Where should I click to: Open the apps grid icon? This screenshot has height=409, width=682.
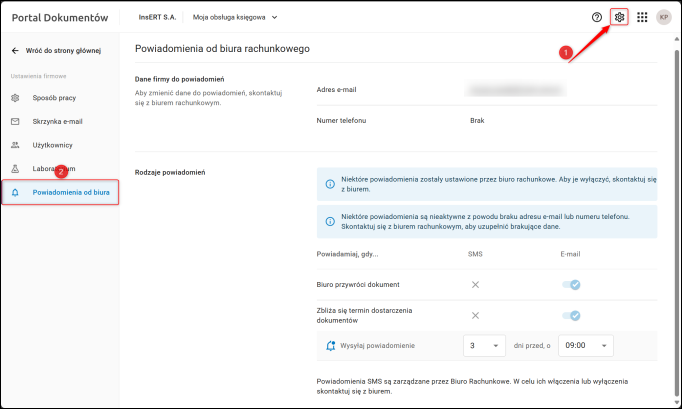tap(642, 17)
